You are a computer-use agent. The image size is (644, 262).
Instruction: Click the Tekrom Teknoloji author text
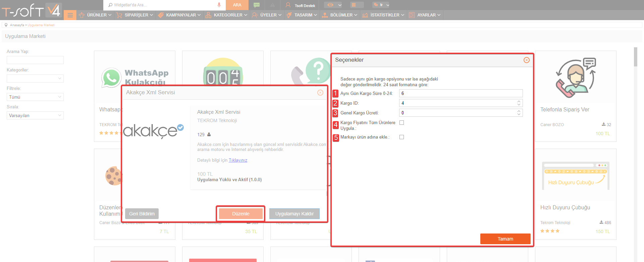tap(555, 223)
